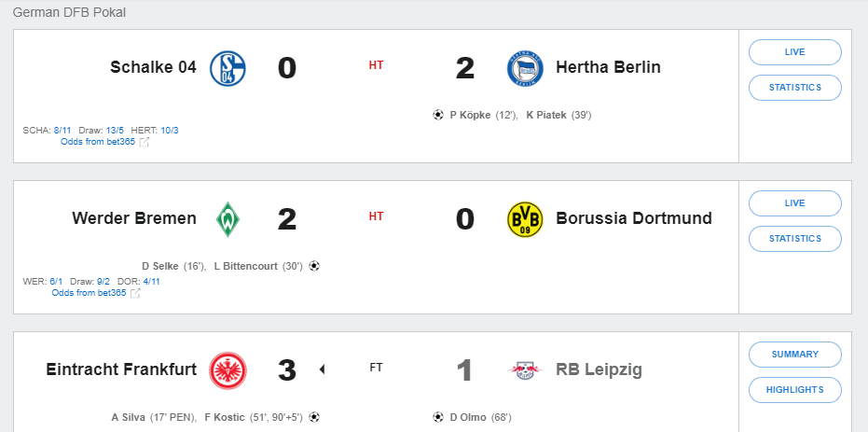Select Dortmund win odds 4/11
This screenshot has height=432, width=868.
point(152,282)
